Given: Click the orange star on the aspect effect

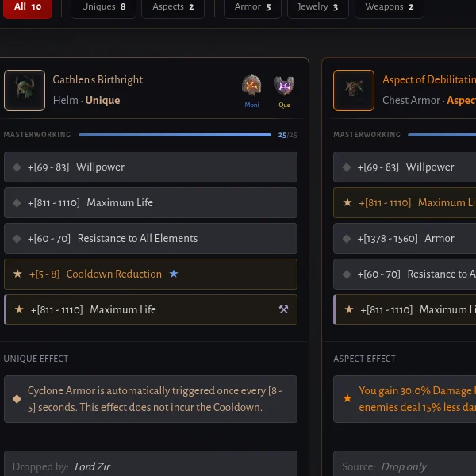Looking at the screenshot, I should 347,398.
